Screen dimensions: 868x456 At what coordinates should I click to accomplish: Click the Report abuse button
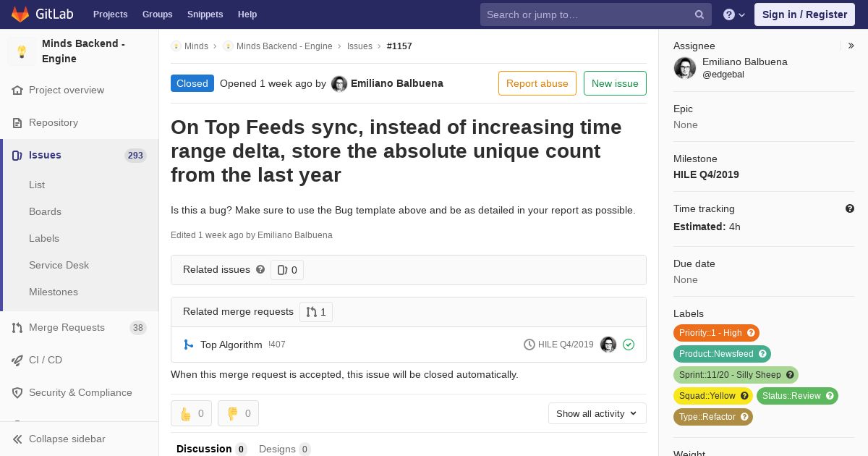[537, 83]
